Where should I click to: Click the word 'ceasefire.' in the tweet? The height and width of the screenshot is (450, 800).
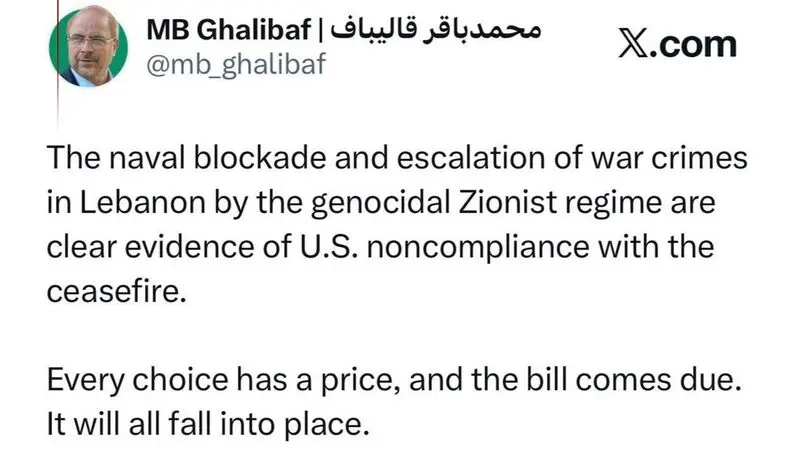coord(116,291)
